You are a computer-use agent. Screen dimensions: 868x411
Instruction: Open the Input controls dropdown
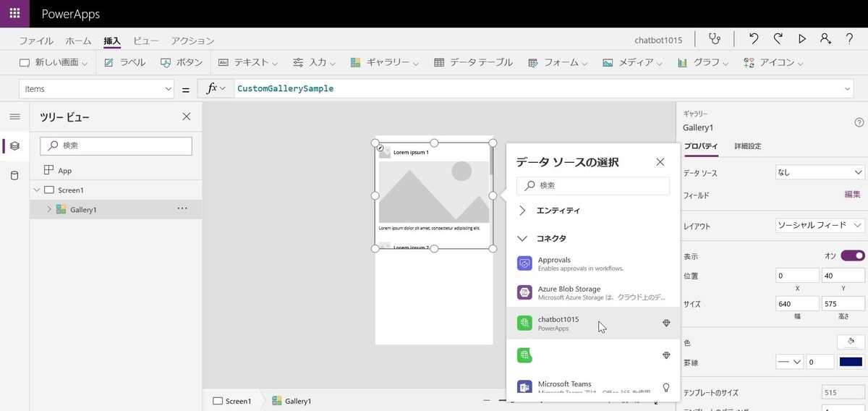(315, 63)
